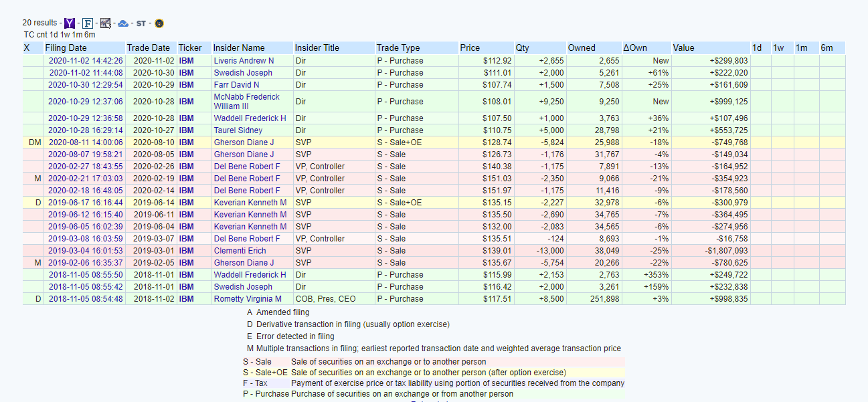The height and width of the screenshot is (402, 868).
Task: Click the Value column header
Action: click(684, 48)
